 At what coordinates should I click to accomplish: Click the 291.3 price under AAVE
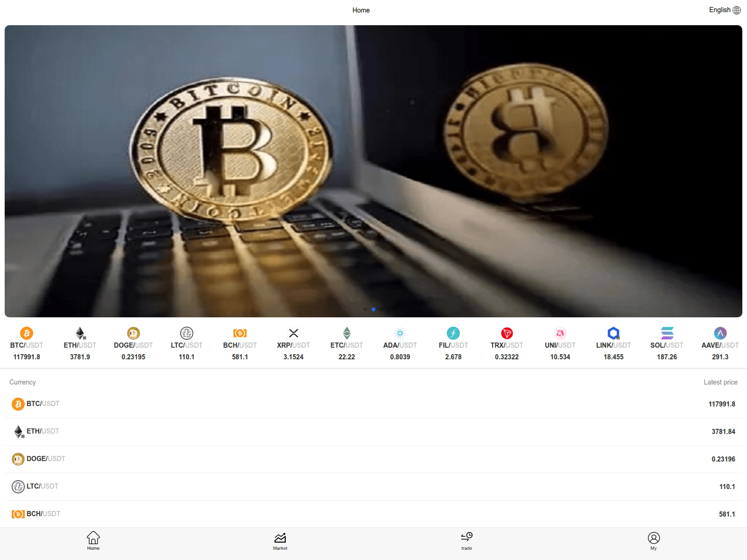tap(720, 357)
